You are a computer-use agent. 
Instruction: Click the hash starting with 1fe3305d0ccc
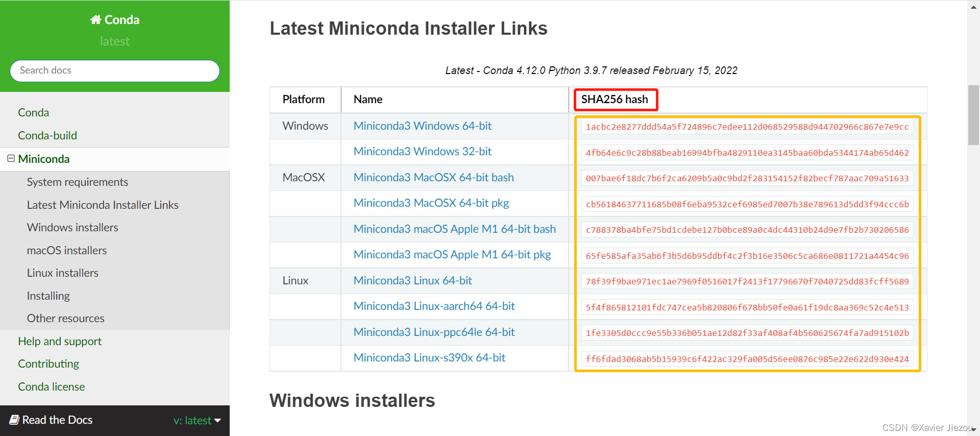(747, 333)
